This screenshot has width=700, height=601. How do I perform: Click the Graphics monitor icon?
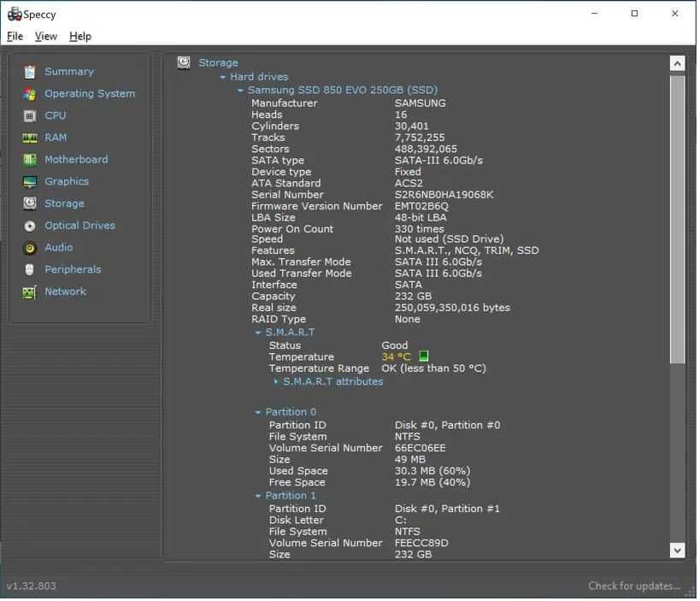click(29, 182)
